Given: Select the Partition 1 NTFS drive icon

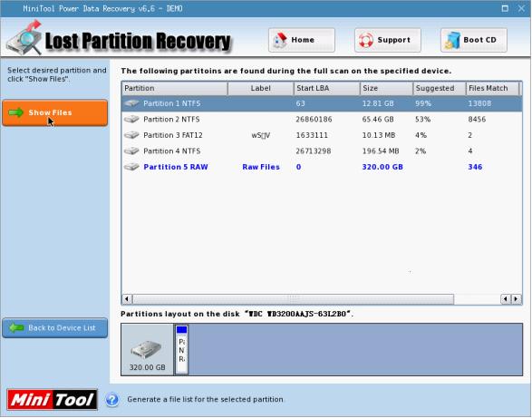Looking at the screenshot, I should pos(131,103).
